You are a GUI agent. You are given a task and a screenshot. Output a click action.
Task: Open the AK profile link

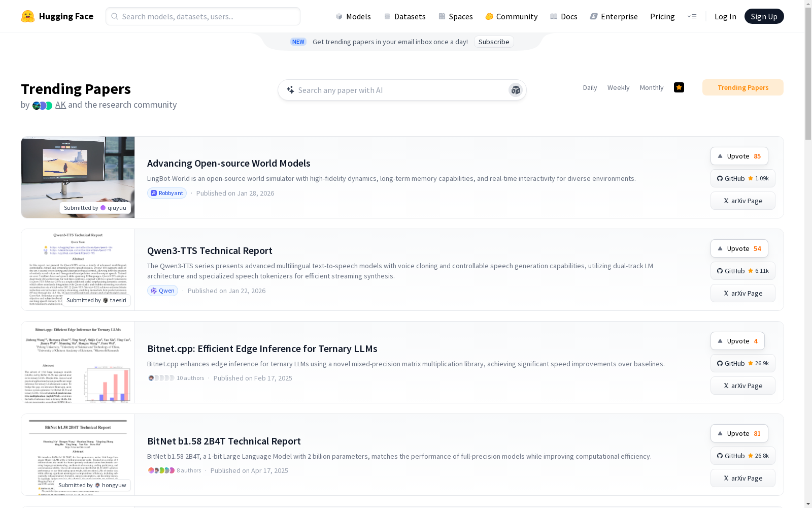point(60,105)
